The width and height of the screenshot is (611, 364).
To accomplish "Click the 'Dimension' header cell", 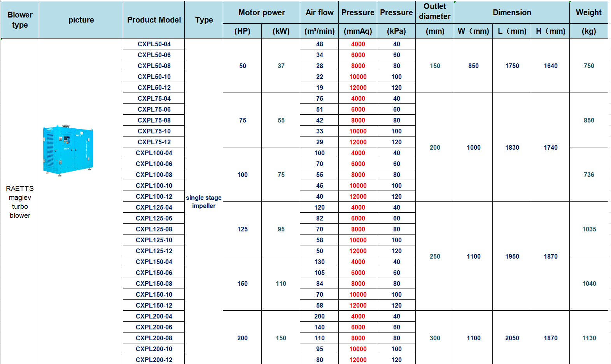I will 512,12.
